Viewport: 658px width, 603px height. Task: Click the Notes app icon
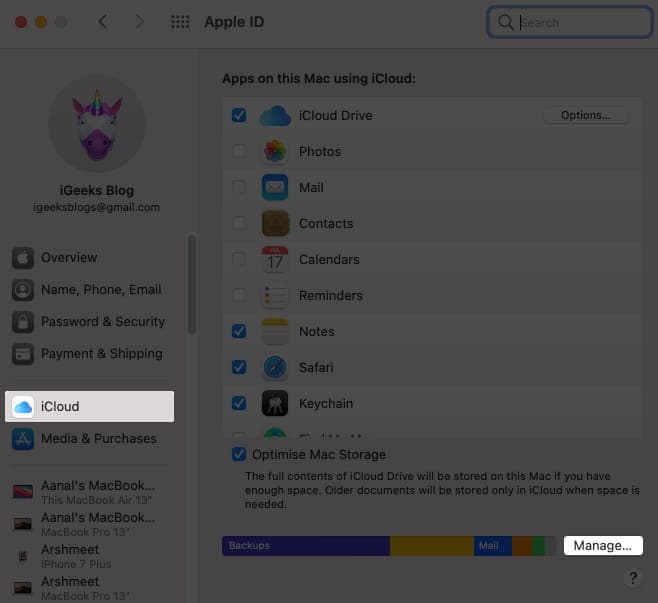point(275,332)
